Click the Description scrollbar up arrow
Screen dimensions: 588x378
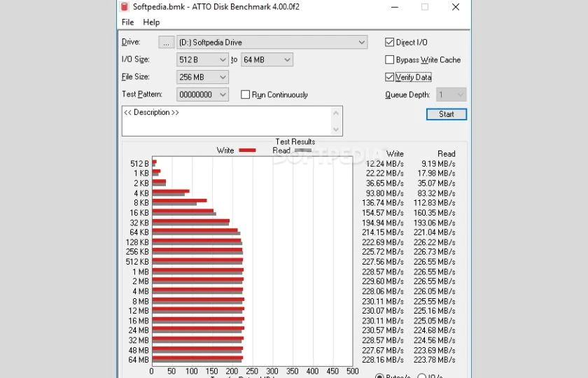click(x=336, y=113)
